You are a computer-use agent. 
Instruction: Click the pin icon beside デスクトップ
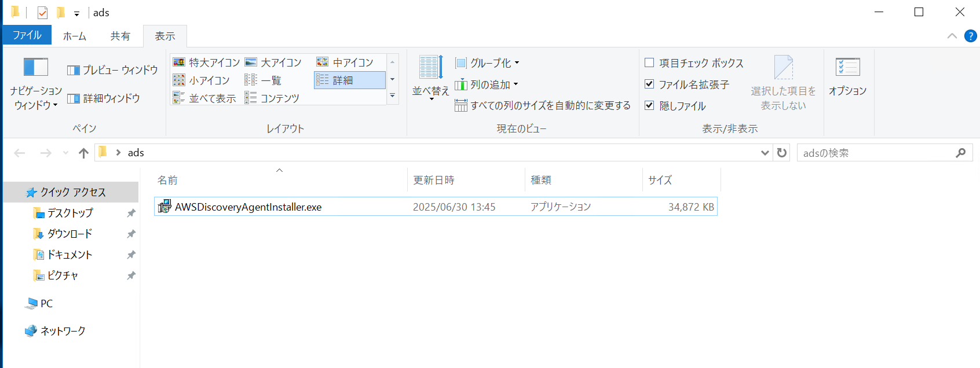point(131,213)
